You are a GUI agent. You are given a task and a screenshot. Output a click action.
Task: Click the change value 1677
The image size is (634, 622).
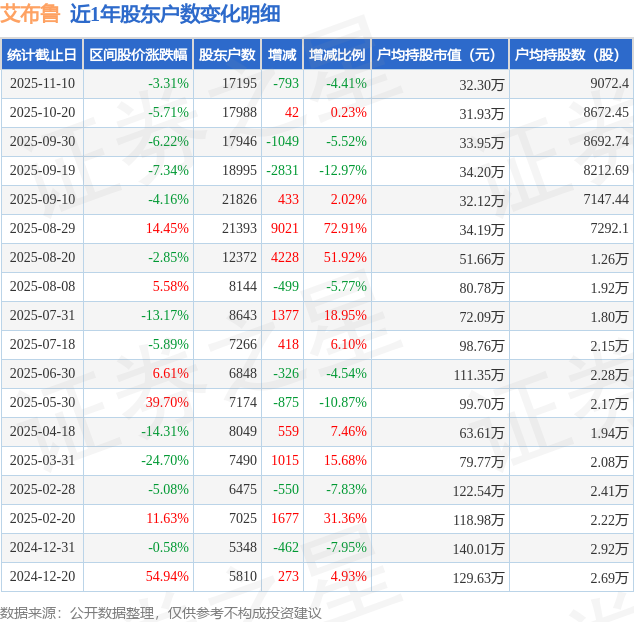pyautogui.click(x=285, y=518)
